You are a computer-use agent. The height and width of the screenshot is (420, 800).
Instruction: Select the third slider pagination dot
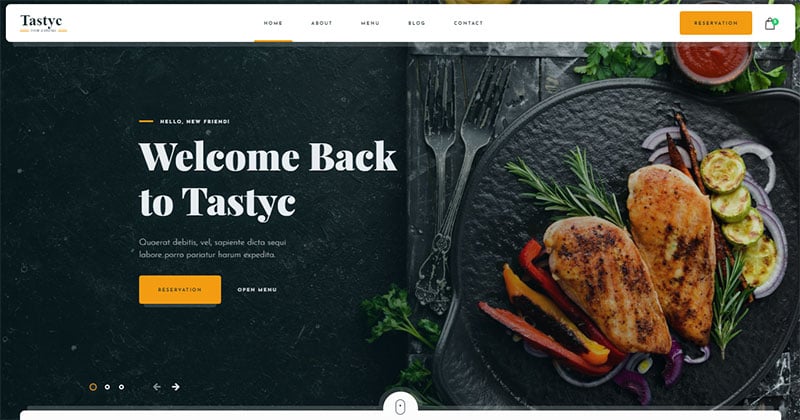point(121,387)
